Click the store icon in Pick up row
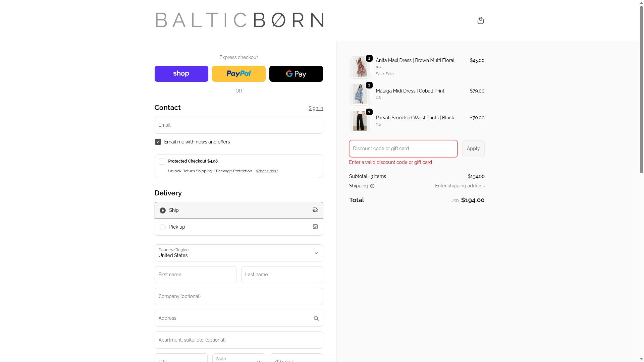The height and width of the screenshot is (362, 644). point(315,227)
